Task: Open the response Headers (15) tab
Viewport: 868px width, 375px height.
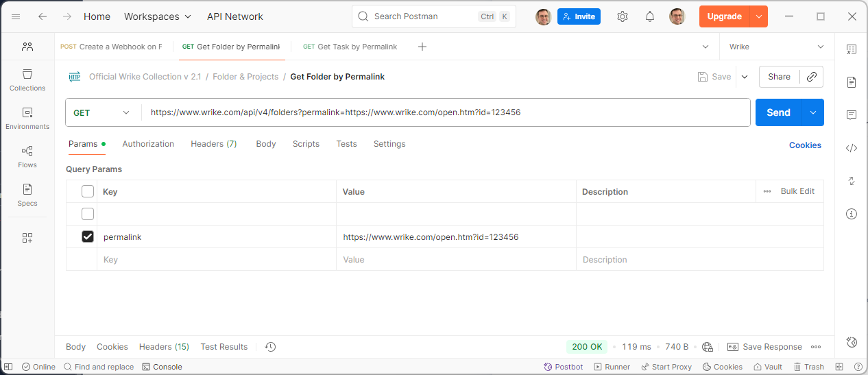Action: (164, 347)
